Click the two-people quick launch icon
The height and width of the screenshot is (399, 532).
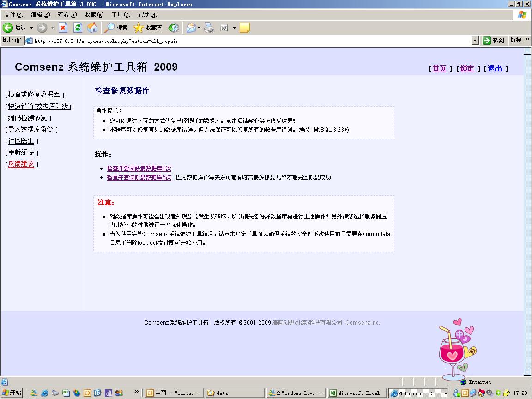[x=119, y=393]
